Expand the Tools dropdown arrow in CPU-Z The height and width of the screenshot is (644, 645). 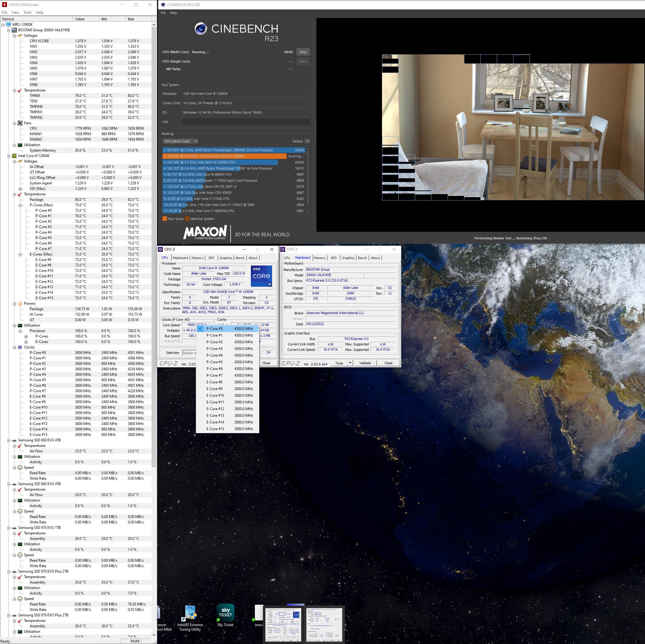(x=350, y=363)
